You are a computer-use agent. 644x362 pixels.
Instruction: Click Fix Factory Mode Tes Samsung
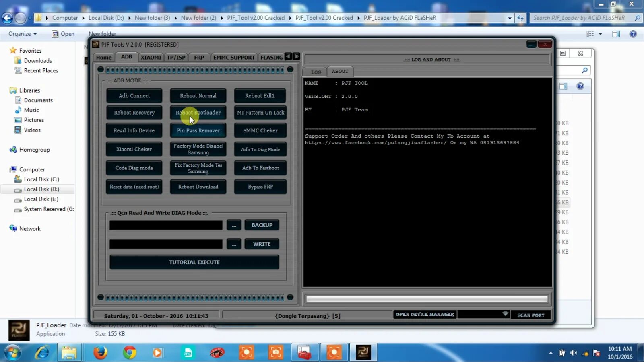point(198,168)
